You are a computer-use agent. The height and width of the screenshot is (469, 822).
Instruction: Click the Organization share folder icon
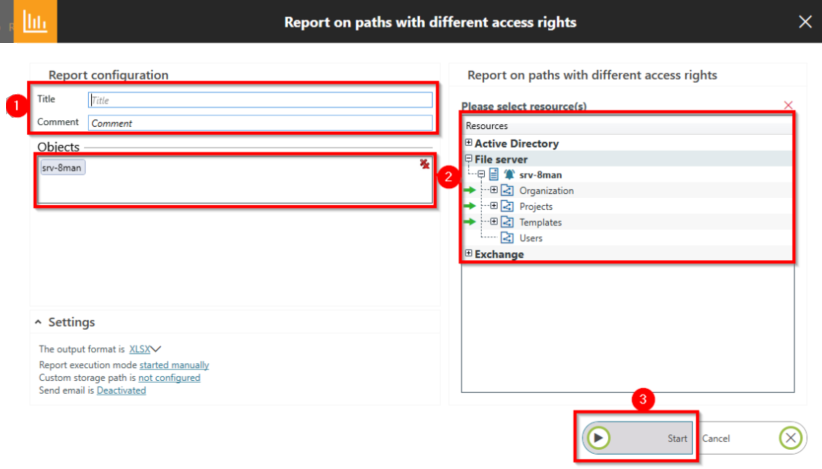point(507,191)
